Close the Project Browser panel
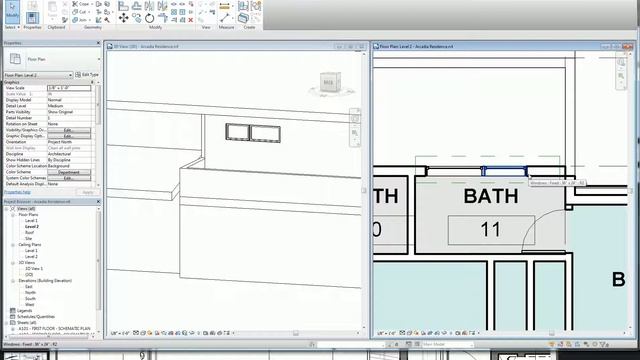 point(98,202)
